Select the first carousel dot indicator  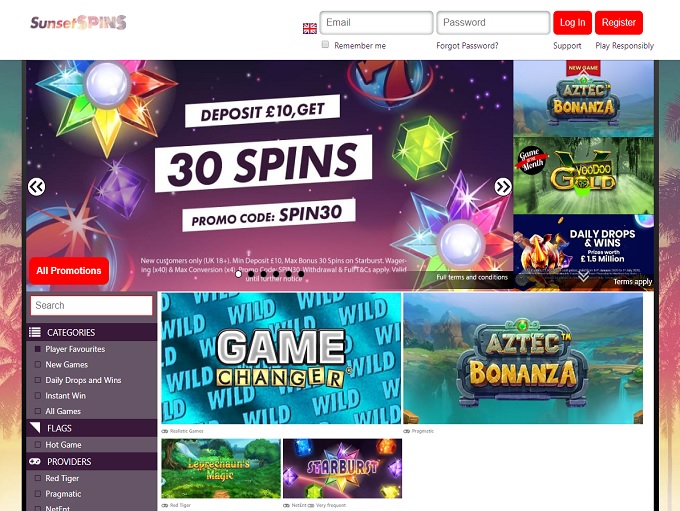coord(238,274)
